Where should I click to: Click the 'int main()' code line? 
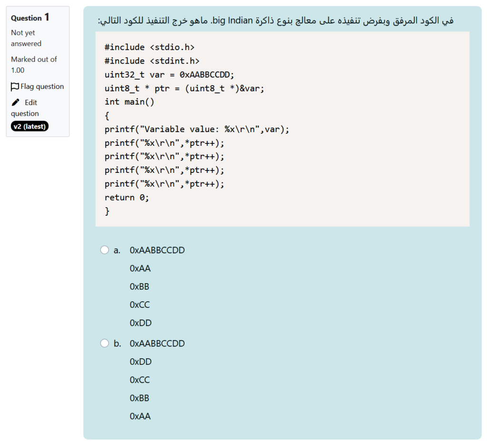click(129, 102)
